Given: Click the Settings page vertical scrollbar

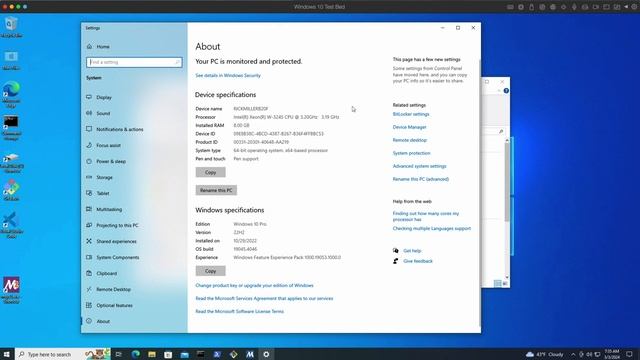Looking at the screenshot, I should [479, 192].
